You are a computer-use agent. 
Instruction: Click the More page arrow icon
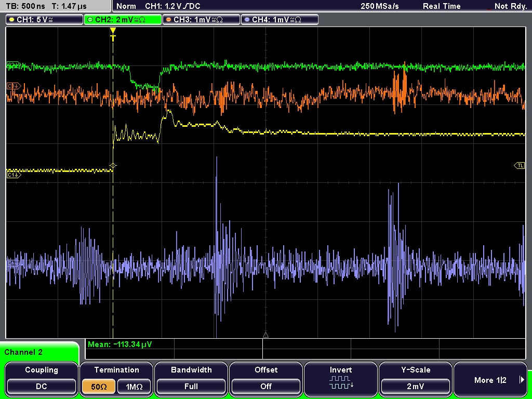522,380
